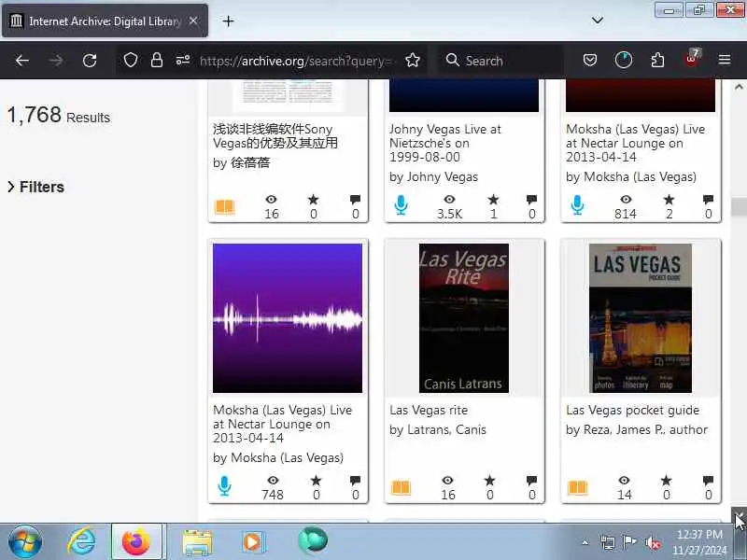Show hidden system tray icons
Screen dimensions: 747x560
585,542
